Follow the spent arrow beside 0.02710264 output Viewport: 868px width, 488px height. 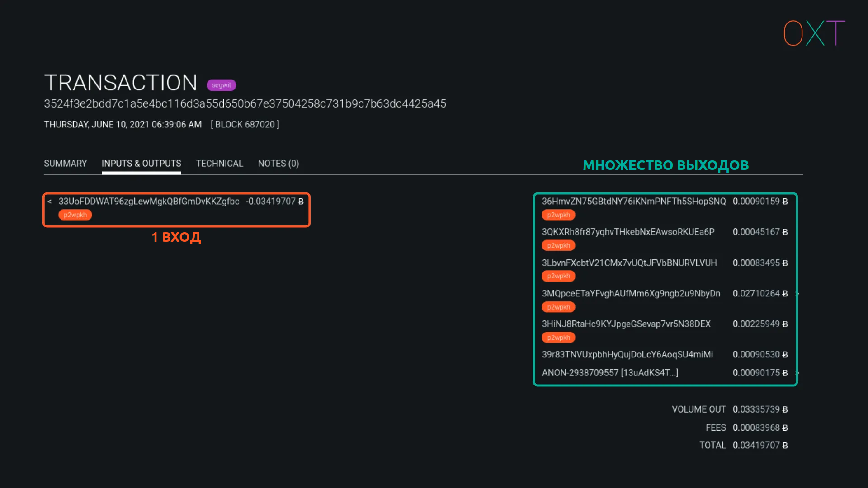pos(797,294)
